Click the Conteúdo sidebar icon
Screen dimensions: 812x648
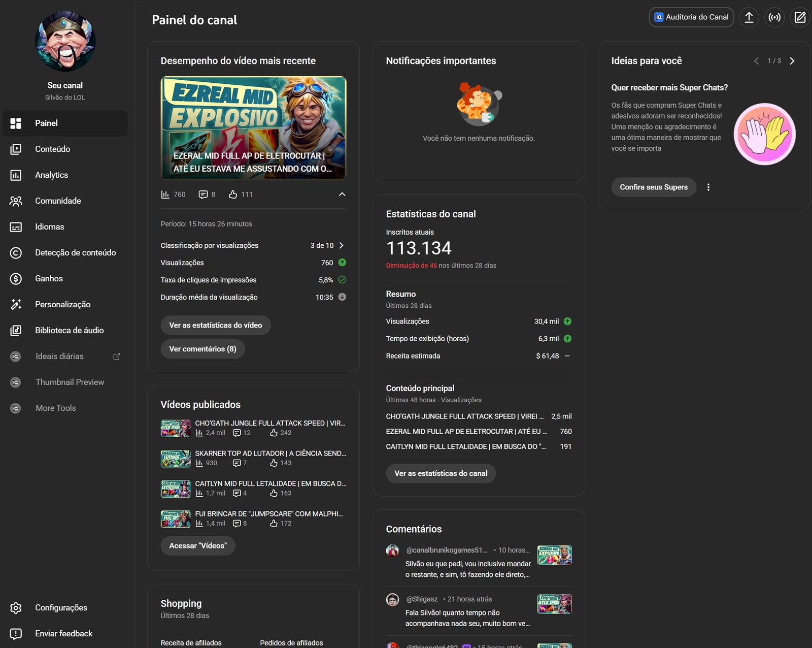pyautogui.click(x=16, y=149)
